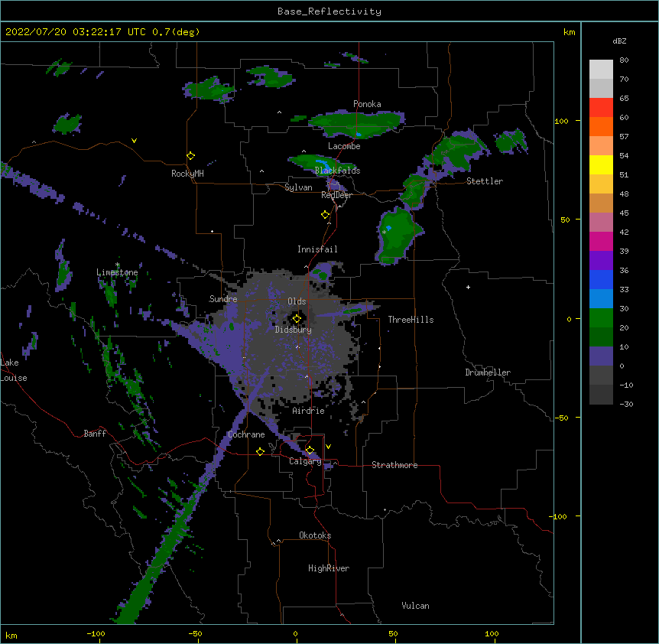
Task: Click the yellow diamond marker below RedDeer
Action: click(x=326, y=215)
